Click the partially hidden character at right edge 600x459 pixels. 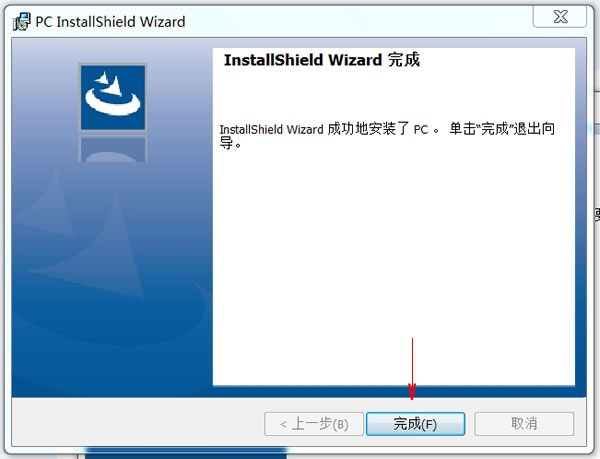(597, 214)
